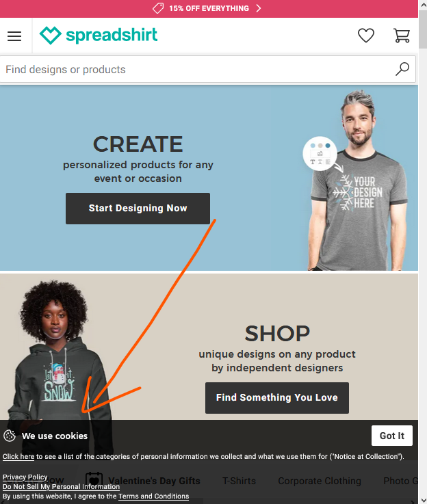427x504 pixels.
Task: Open the Privacy Policy link
Action: pos(25,477)
